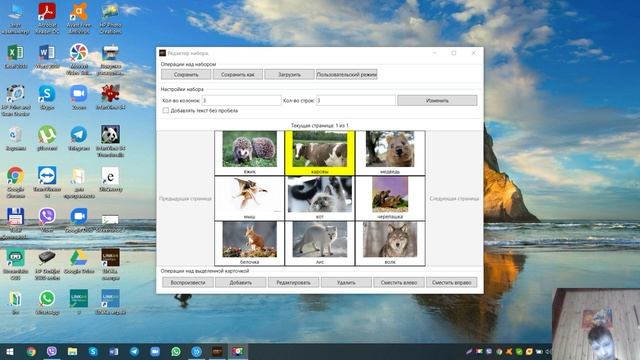Switch to Viber in the taskbar

[51, 351]
